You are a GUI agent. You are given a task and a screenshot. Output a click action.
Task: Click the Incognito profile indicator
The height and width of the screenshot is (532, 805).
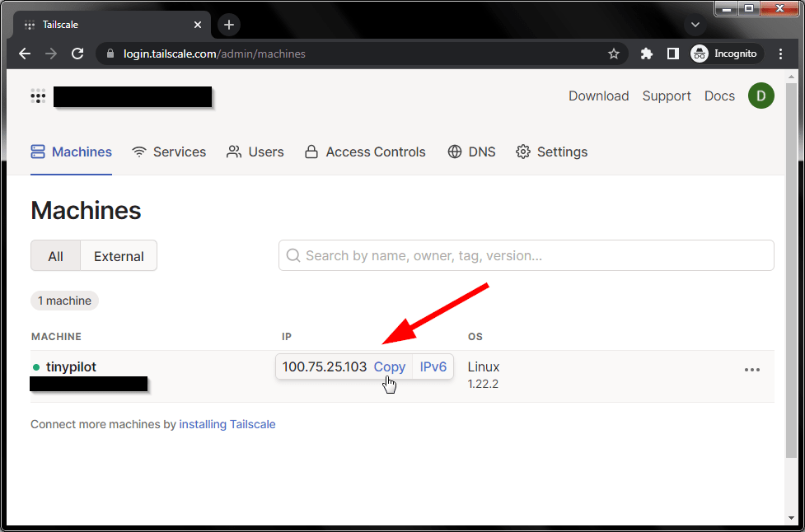click(725, 54)
